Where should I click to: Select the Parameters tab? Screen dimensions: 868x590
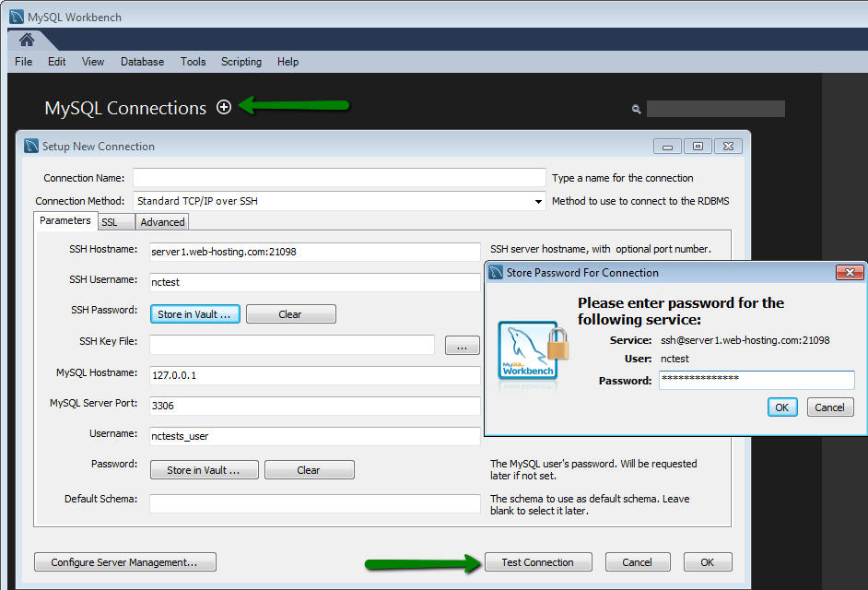coord(65,220)
